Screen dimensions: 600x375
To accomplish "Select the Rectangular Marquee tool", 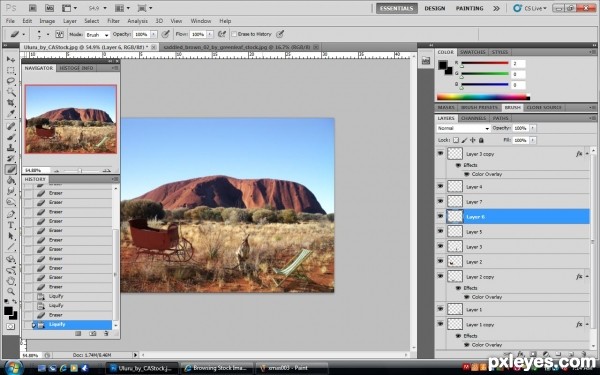I will (x=11, y=70).
